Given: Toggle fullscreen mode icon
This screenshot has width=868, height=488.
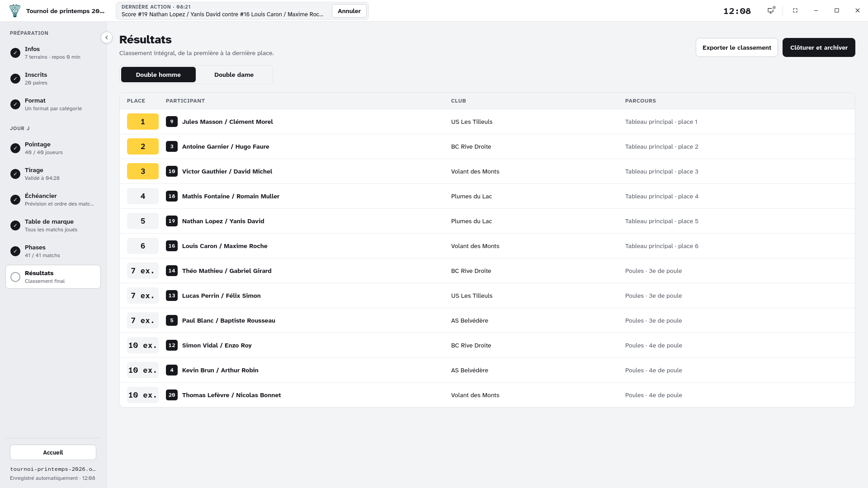Looking at the screenshot, I should tap(795, 10).
